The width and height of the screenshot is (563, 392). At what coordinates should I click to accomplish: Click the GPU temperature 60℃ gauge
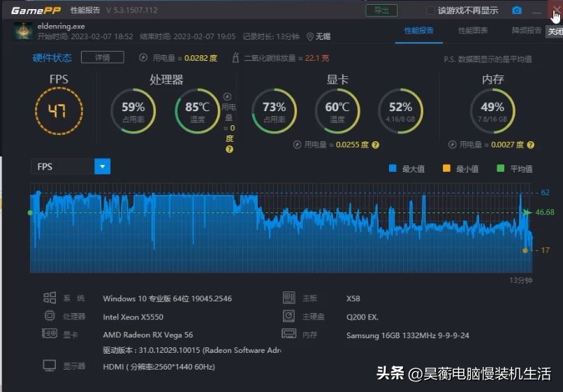[x=337, y=111]
